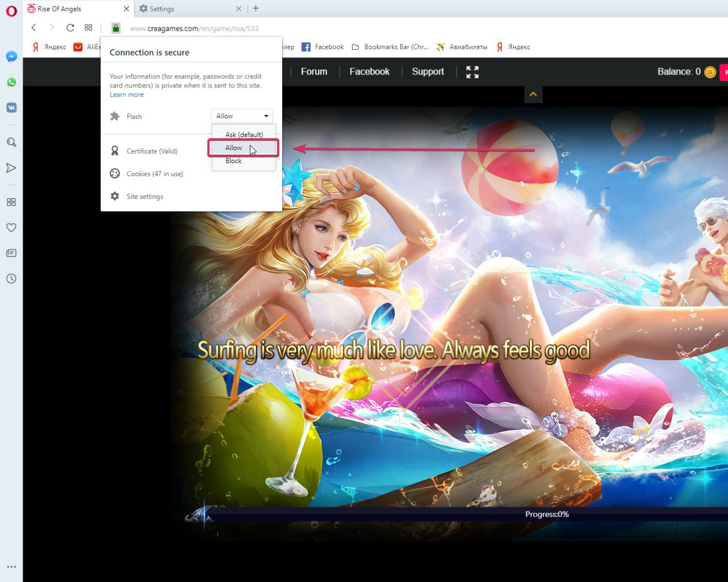Click the Learn more link
728x582 pixels.
(x=126, y=95)
